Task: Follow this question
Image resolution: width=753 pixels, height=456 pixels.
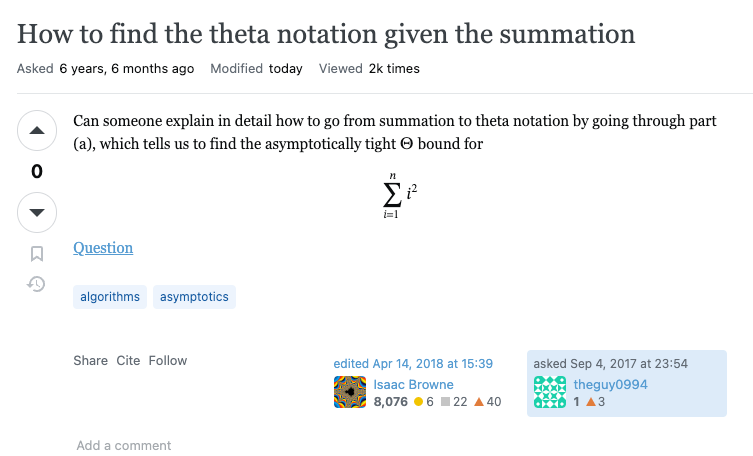Action: click(x=168, y=360)
